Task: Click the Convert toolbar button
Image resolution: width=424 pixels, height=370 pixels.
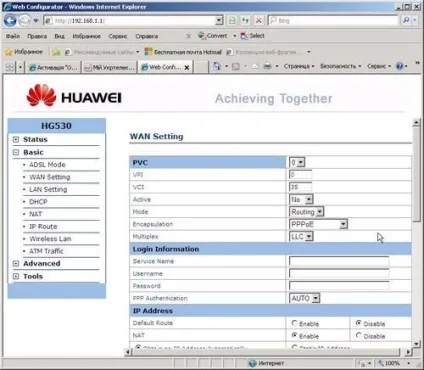Action: pyautogui.click(x=213, y=36)
